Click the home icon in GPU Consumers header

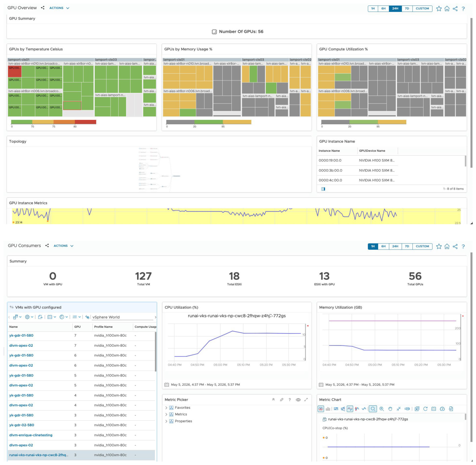point(447,246)
